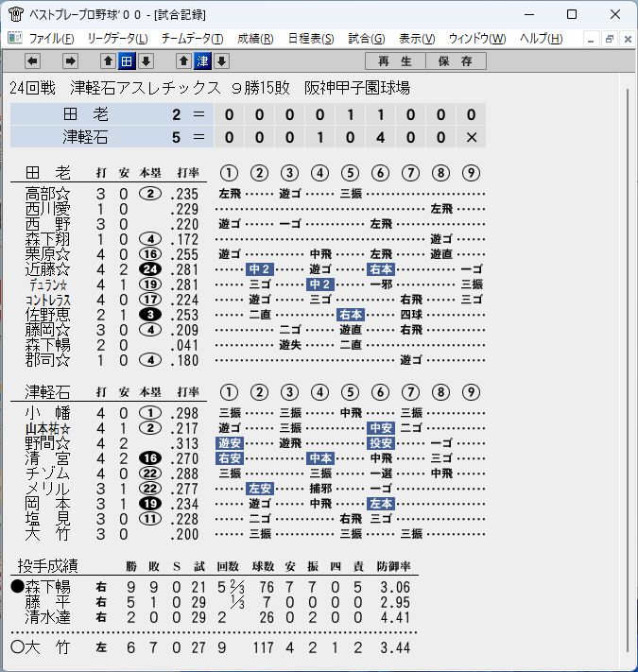Click the 再生 replay button
Screen dimensions: 638x672
pyautogui.click(x=395, y=60)
